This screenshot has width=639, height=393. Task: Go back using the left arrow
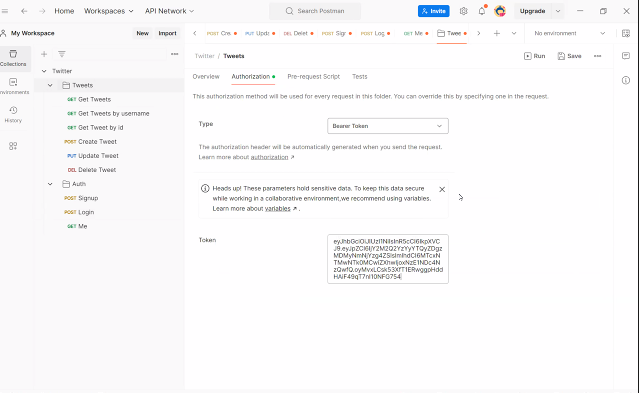tap(24, 11)
